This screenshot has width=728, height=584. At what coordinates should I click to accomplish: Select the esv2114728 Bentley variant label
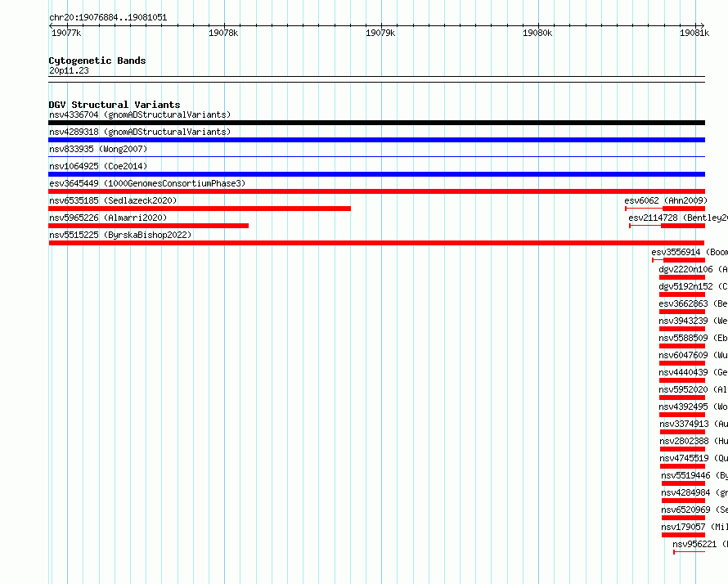tap(678, 218)
